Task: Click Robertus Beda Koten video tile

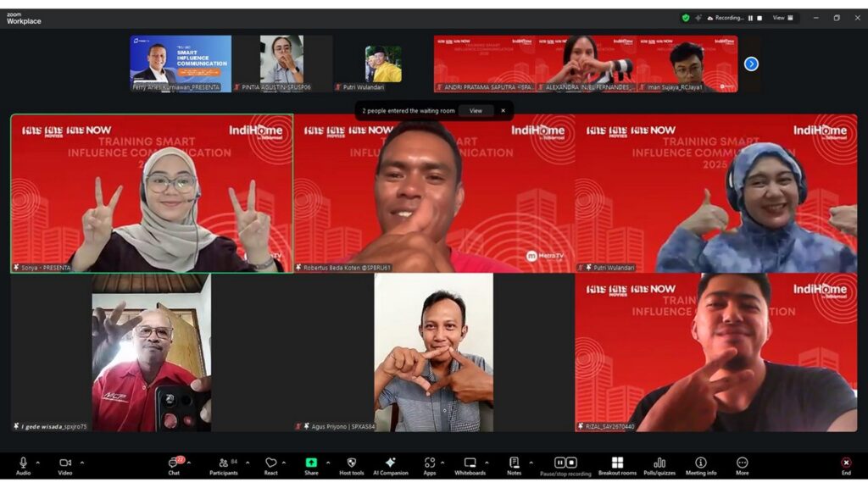Action: (434, 193)
